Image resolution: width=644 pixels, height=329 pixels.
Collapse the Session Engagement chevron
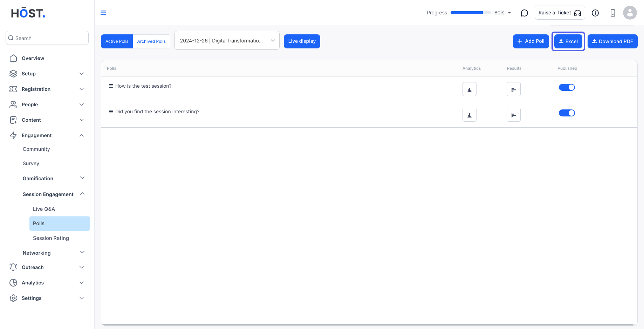click(82, 194)
